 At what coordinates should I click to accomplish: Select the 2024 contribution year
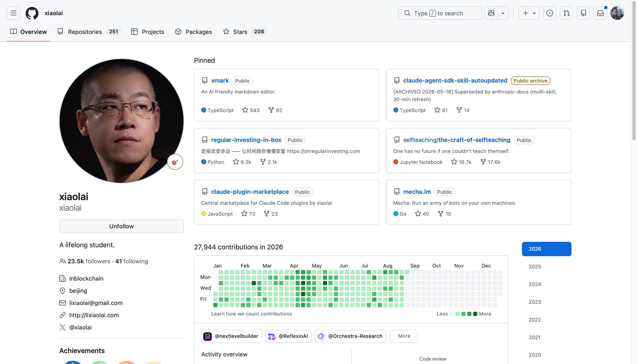(x=546, y=284)
